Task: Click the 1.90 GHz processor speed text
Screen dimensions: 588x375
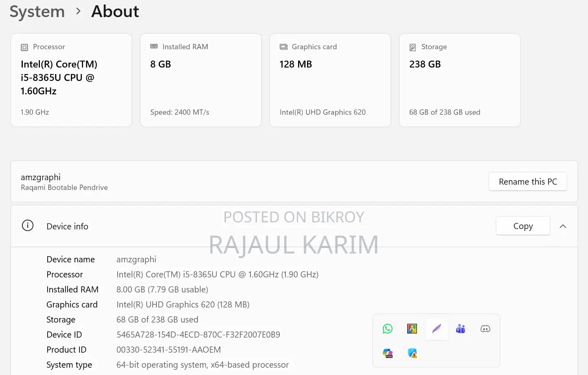Action: [35, 112]
